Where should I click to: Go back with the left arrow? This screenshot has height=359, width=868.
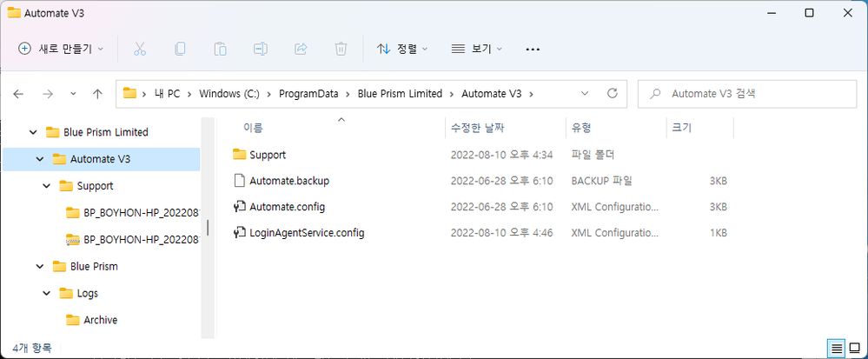[18, 94]
